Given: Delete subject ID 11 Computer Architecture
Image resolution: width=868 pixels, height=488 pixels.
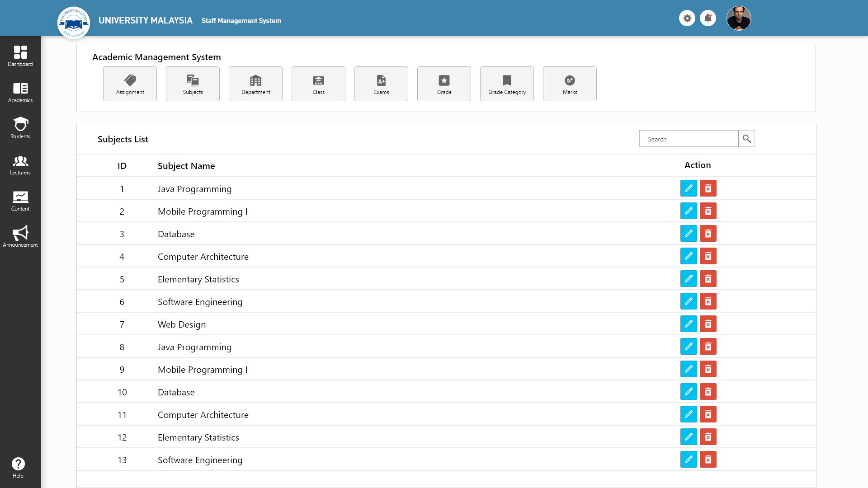Looking at the screenshot, I should pos(708,414).
